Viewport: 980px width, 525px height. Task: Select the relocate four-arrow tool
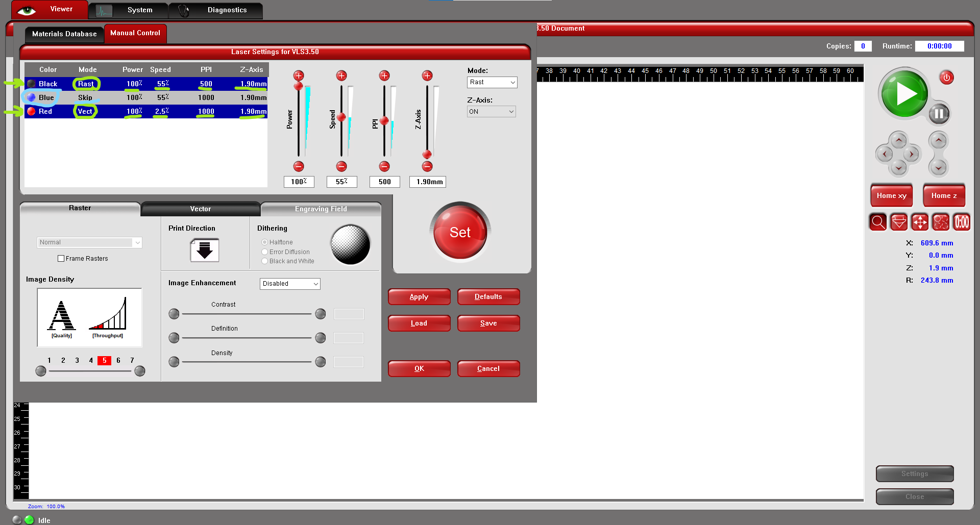click(x=920, y=222)
